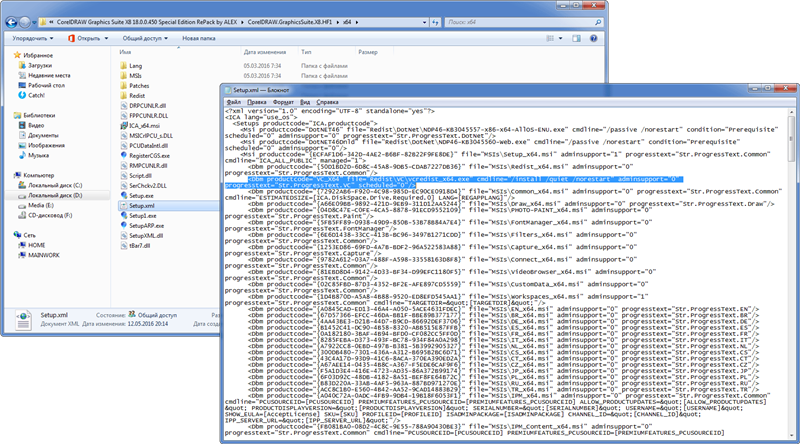Open the Правка menu in Notepad
This screenshot has height=444, width=800.
[x=257, y=101]
